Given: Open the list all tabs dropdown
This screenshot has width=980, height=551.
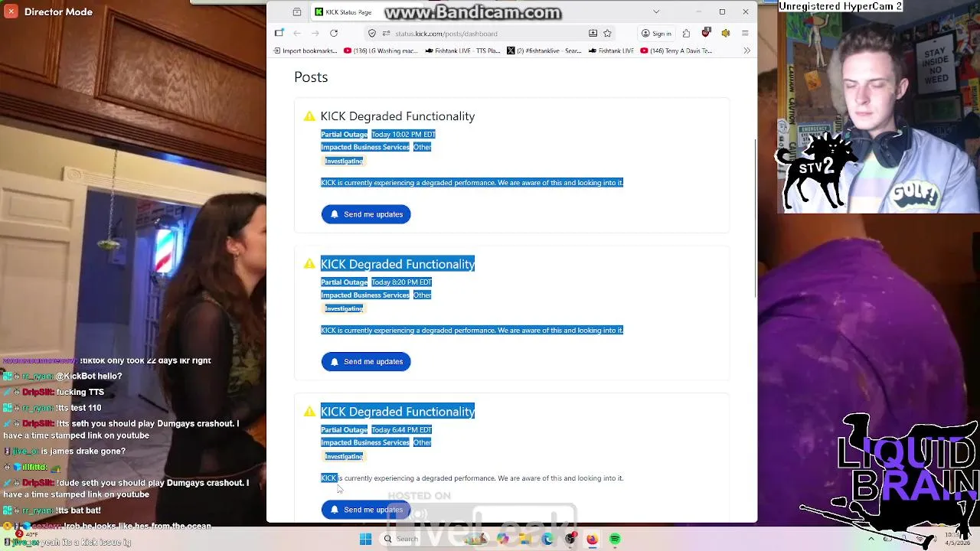Looking at the screenshot, I should (656, 11).
